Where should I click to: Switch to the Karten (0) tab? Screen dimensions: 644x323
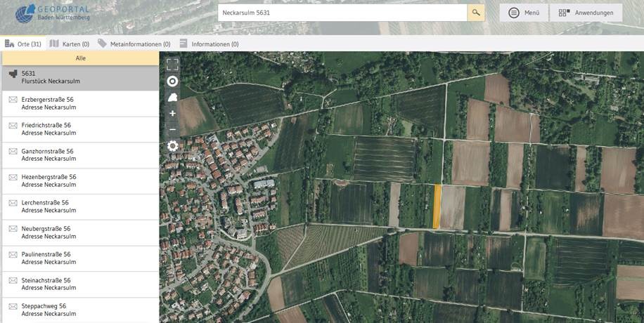click(x=69, y=44)
